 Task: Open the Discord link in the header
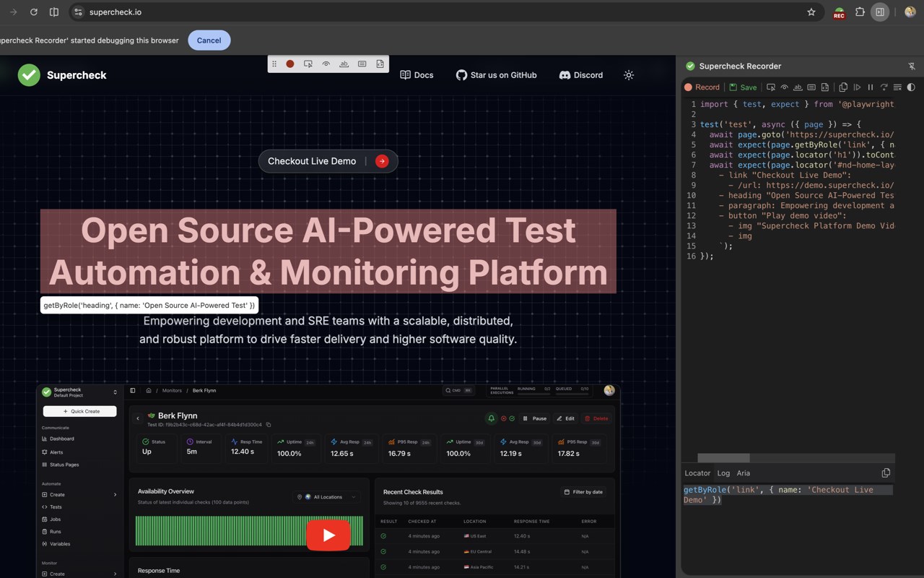point(581,75)
